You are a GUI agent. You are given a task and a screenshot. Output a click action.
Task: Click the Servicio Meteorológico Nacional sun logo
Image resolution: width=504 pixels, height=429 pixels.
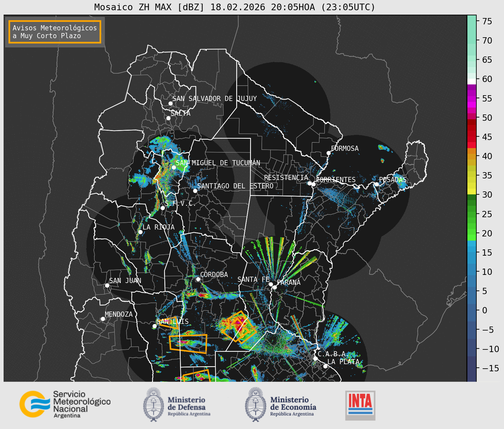click(35, 404)
